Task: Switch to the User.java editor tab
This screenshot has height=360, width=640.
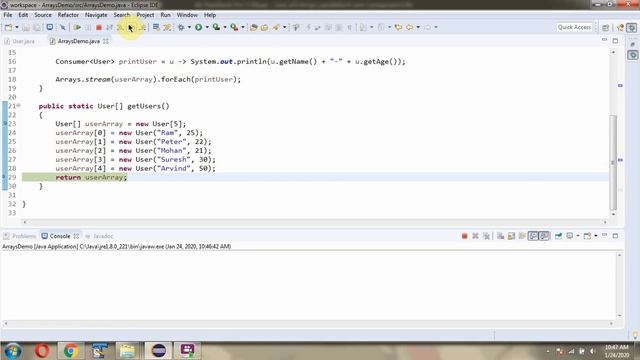Action: point(20,41)
